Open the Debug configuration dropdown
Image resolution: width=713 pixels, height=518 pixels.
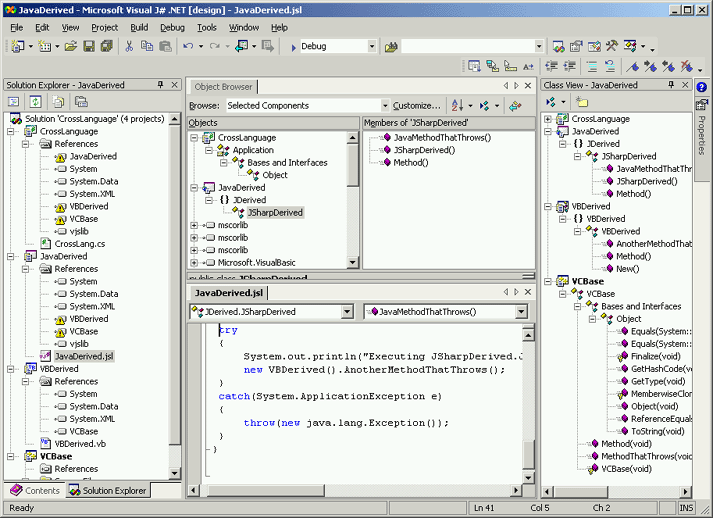pos(372,46)
